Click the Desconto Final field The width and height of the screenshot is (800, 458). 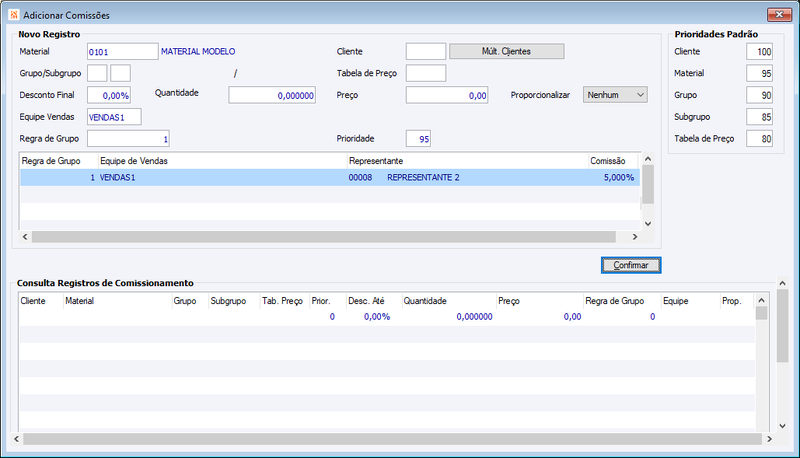[109, 95]
